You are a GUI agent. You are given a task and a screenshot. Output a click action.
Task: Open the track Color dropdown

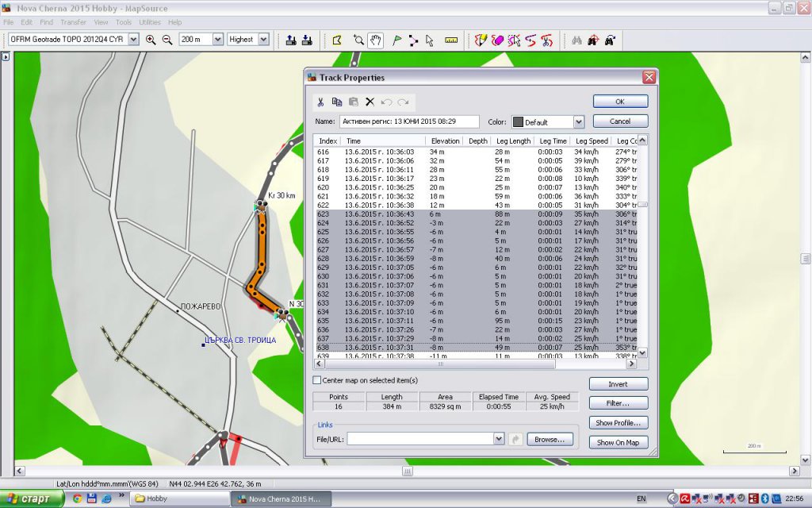[x=578, y=122]
